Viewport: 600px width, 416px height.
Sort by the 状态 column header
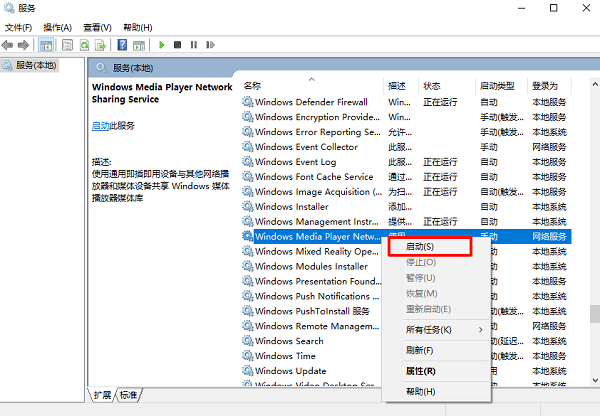[x=447, y=86]
